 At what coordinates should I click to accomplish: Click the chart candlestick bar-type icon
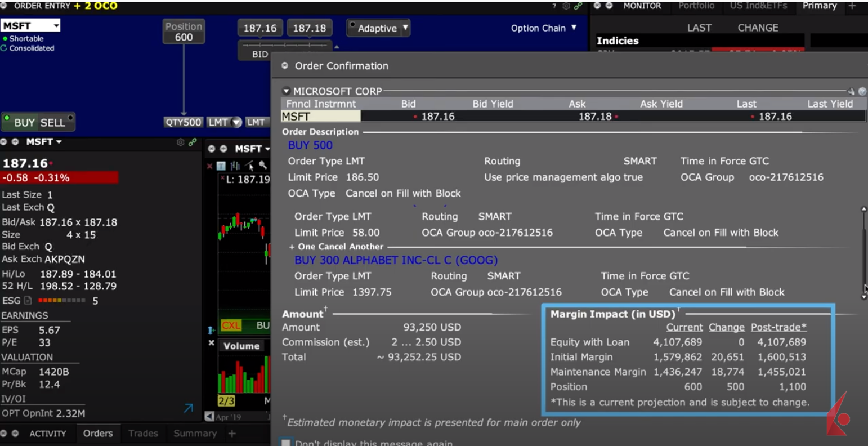[235, 166]
